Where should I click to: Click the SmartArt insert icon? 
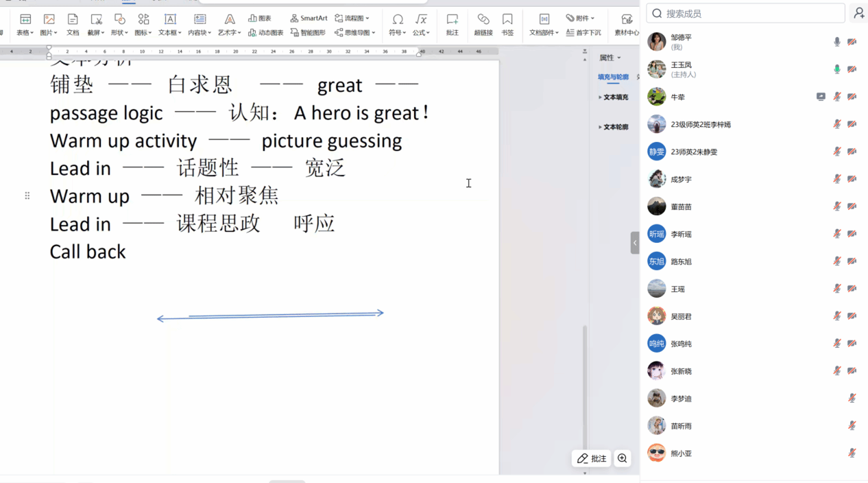[x=309, y=18]
